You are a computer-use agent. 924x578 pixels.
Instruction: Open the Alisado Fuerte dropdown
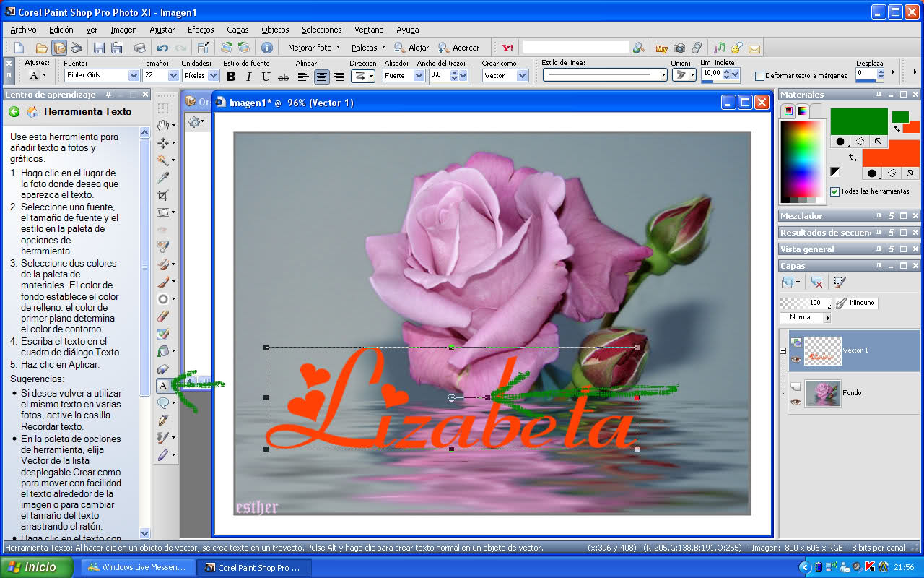pyautogui.click(x=419, y=75)
